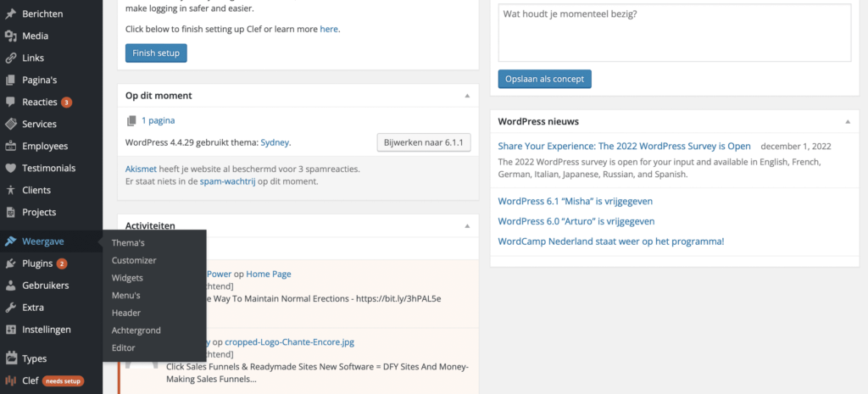Click the Clients person icon
Screen dimensions: 868x394
[10, 191]
